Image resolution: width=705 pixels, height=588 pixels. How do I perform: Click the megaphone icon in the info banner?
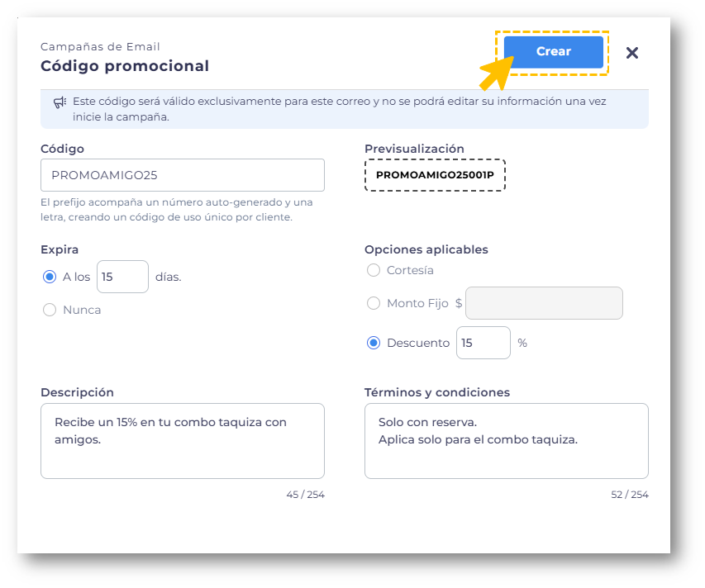(60, 102)
